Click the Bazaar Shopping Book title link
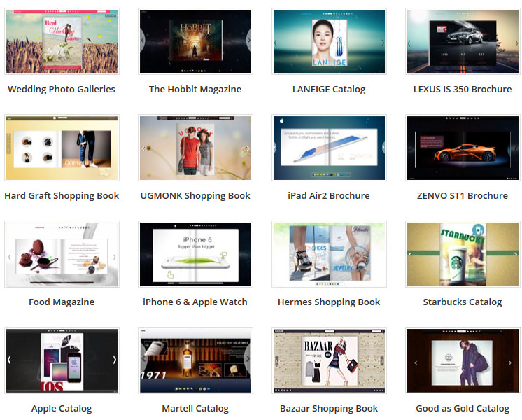The height and width of the screenshot is (420, 522). tap(329, 408)
